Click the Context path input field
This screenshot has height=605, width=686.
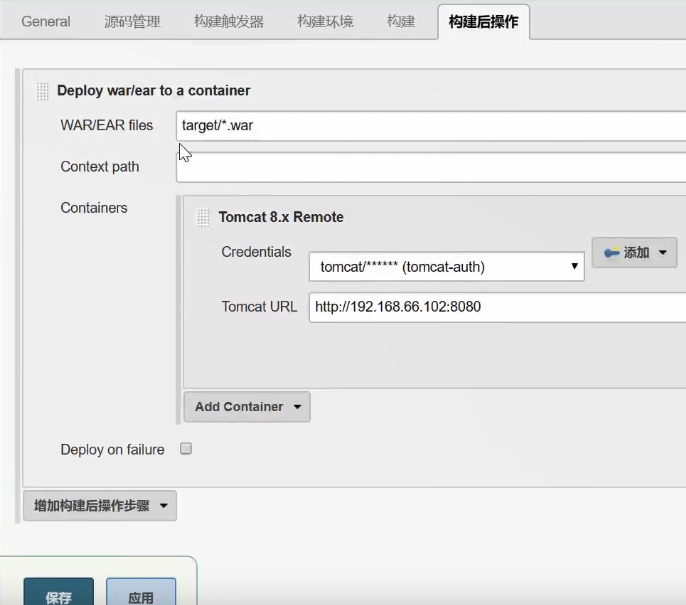[x=431, y=167]
